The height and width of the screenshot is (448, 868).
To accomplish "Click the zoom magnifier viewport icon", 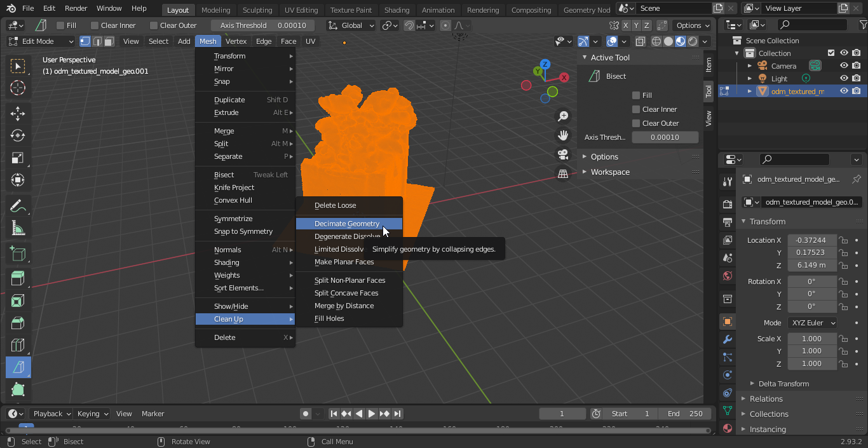I will (563, 116).
